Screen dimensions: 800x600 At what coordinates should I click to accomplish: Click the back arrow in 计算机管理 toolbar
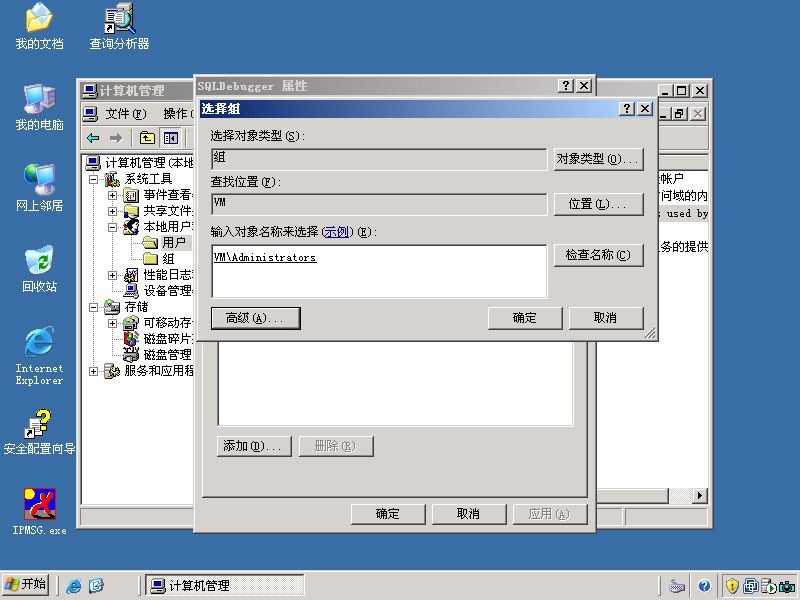(x=93, y=138)
